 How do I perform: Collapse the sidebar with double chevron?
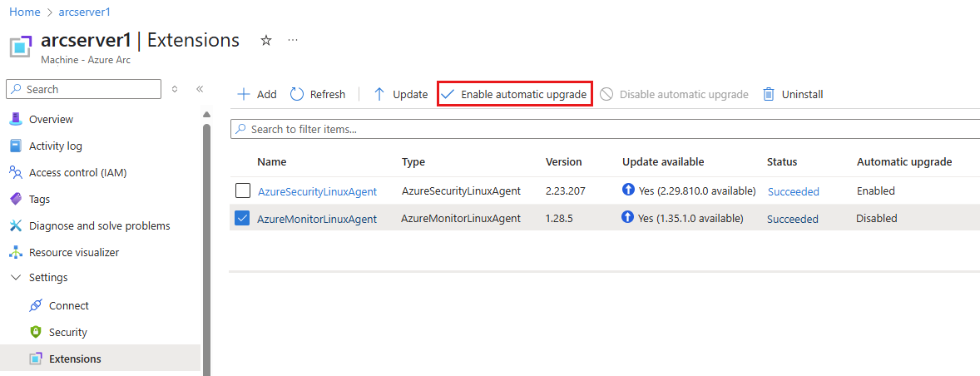point(200,89)
